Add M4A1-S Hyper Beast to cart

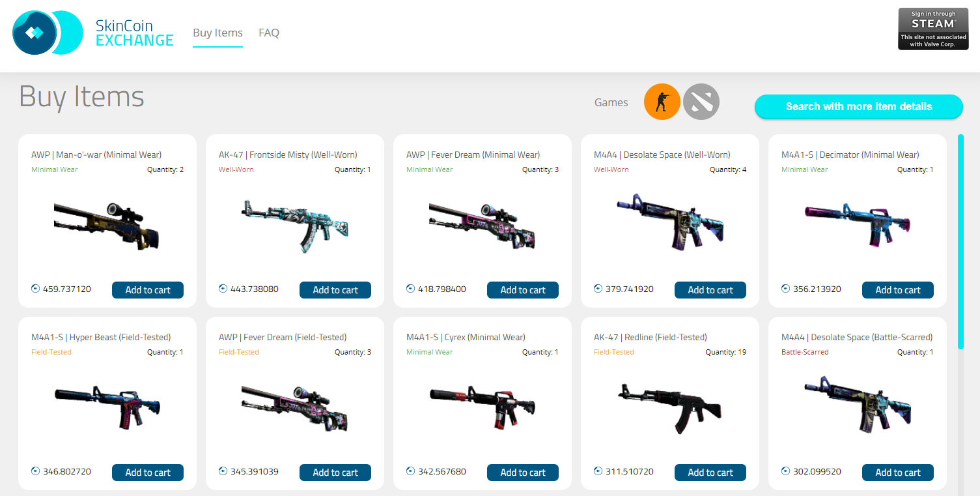pyautogui.click(x=148, y=473)
